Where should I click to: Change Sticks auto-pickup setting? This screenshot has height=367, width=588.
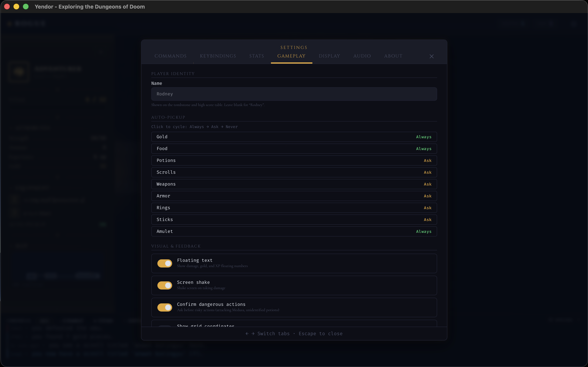[294, 219]
